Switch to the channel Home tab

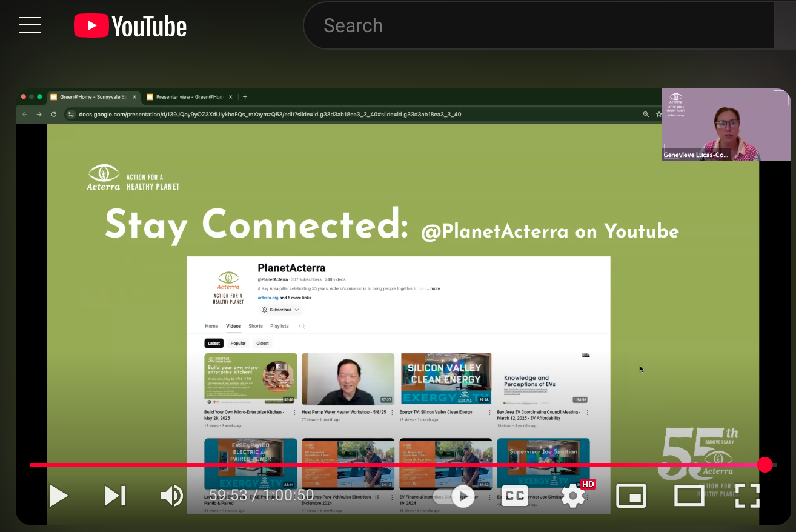[x=211, y=326]
